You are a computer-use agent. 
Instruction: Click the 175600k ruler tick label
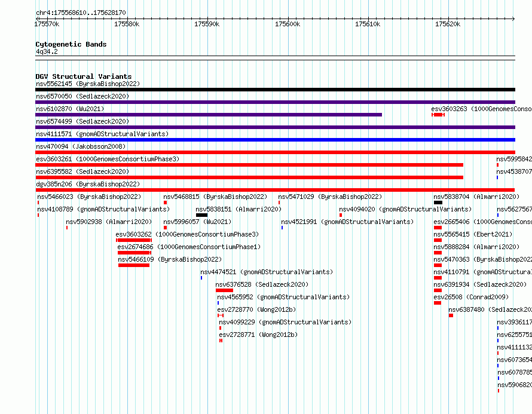[x=288, y=24]
